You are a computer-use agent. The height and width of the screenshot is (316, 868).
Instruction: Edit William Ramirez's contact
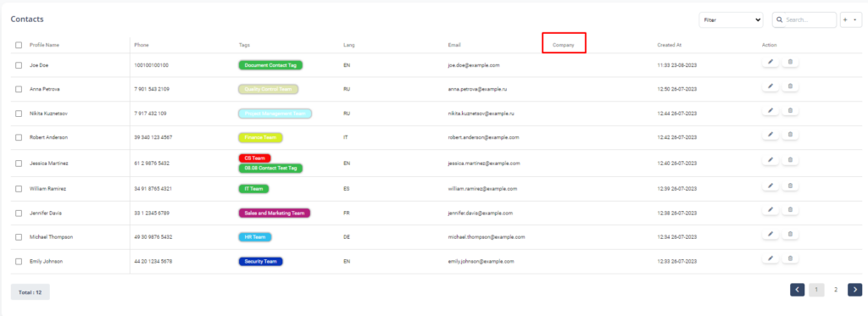[770, 186]
